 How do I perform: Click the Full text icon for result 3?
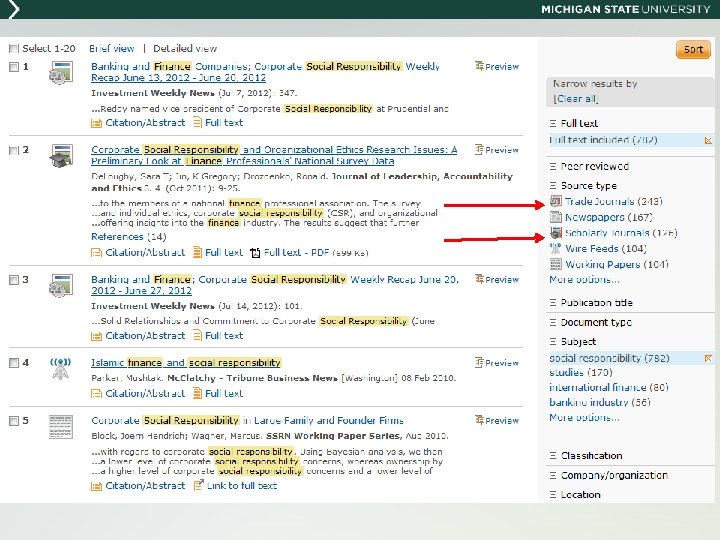(197, 336)
